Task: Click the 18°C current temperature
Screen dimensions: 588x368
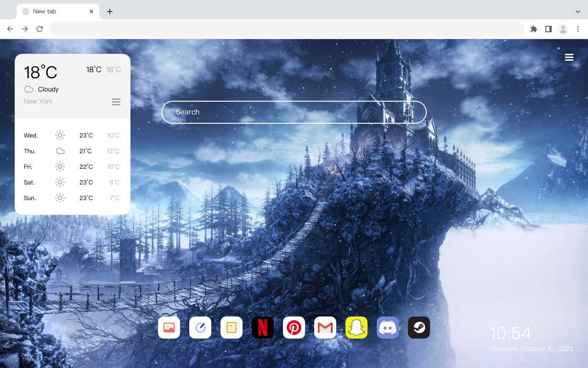Action: (40, 72)
